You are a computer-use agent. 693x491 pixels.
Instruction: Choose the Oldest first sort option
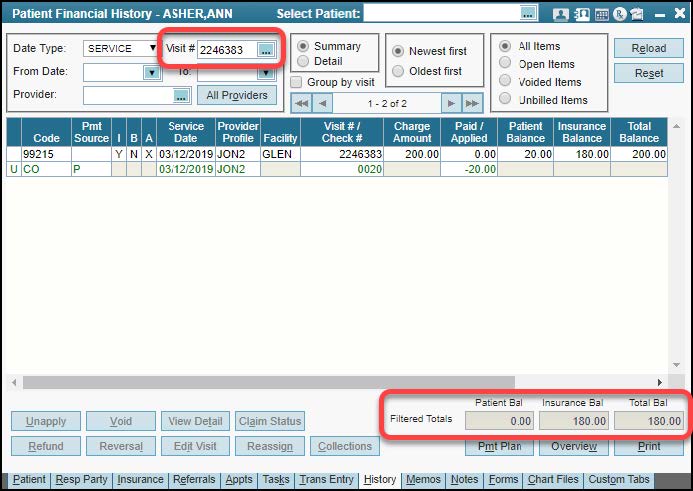click(x=399, y=71)
